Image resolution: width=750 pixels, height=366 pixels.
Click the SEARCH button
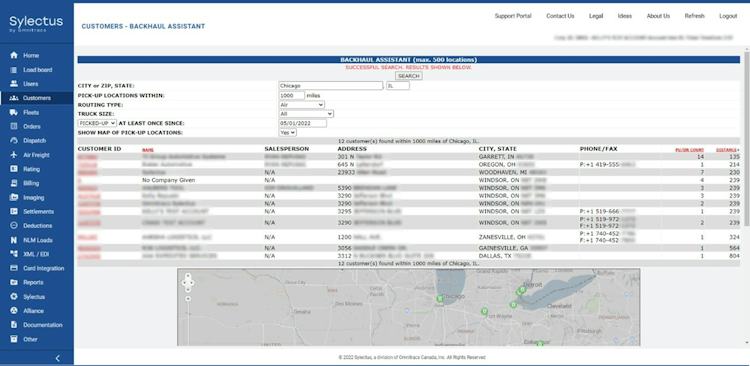(x=408, y=76)
